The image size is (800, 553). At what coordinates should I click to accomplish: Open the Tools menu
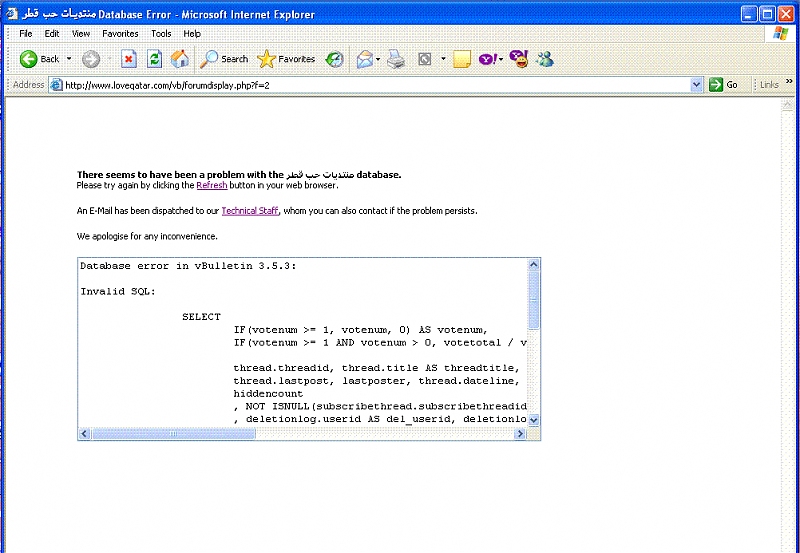[x=161, y=33]
